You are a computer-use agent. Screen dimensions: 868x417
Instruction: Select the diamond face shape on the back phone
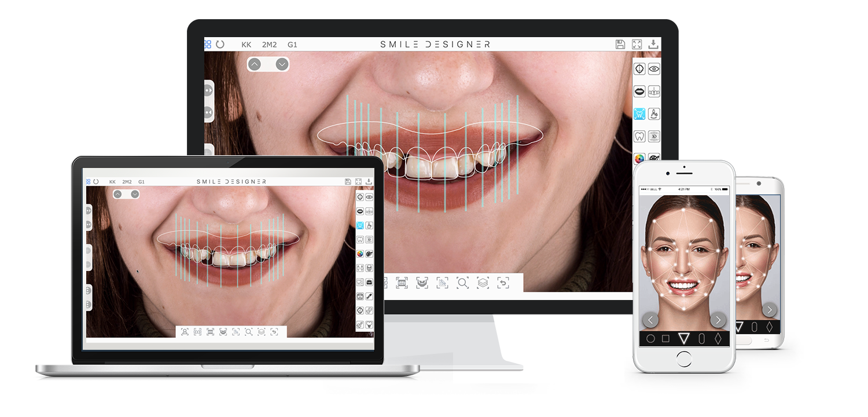[770, 327]
